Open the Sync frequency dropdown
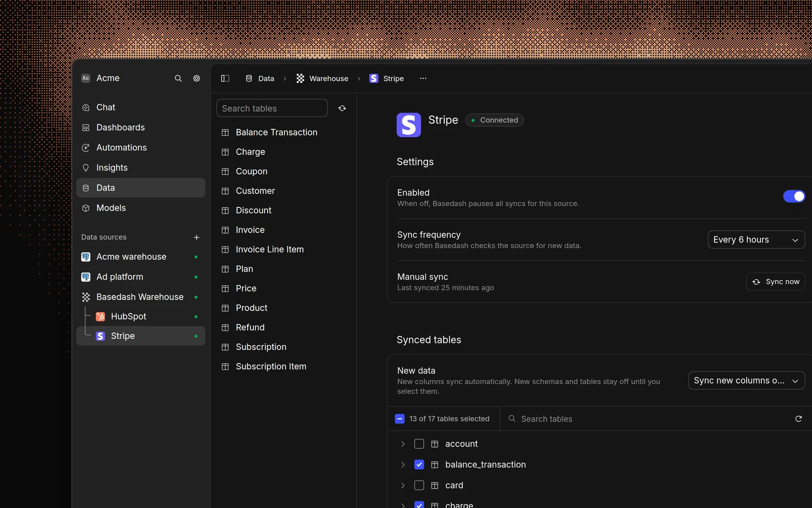The image size is (812, 508). pos(756,240)
